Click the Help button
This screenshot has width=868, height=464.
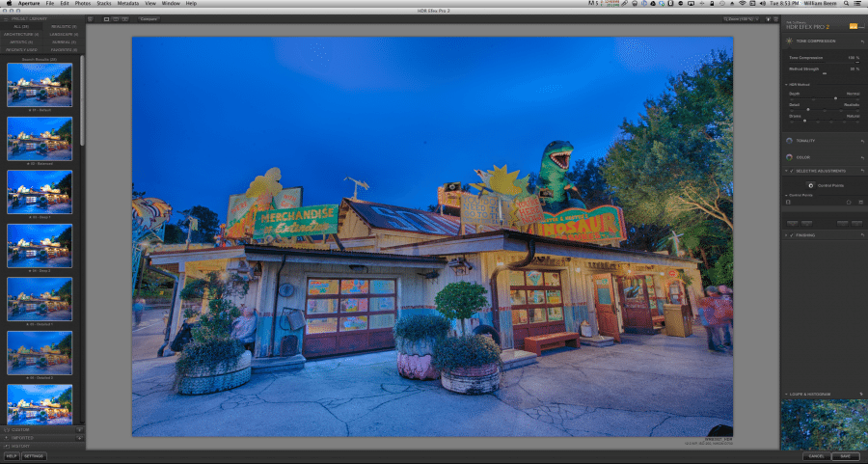point(11,456)
